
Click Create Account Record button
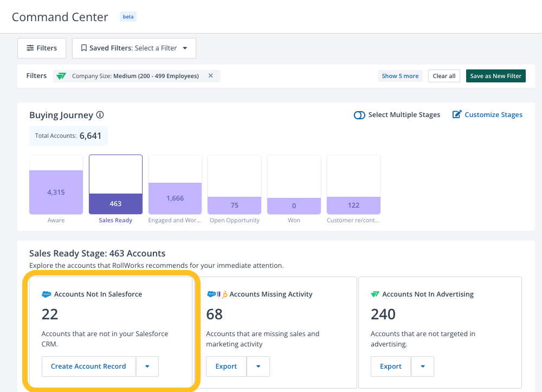(88, 367)
